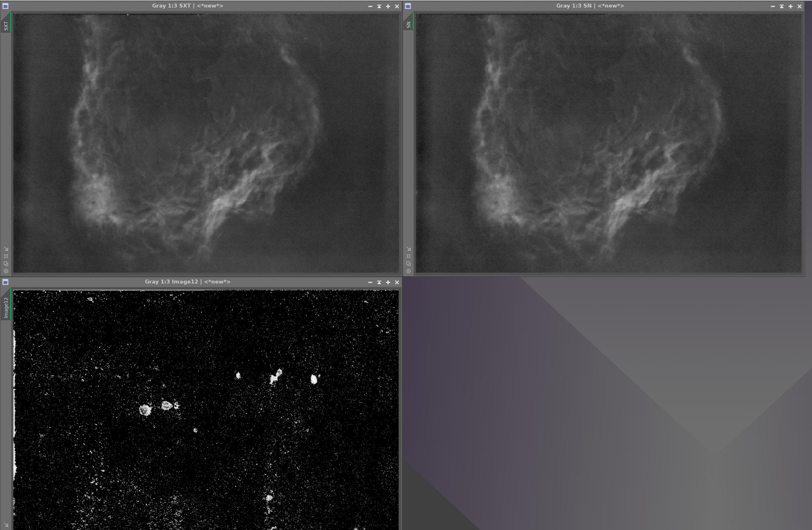
Task: Click the fit-to-frame square icon in the SN window
Action: click(x=409, y=256)
